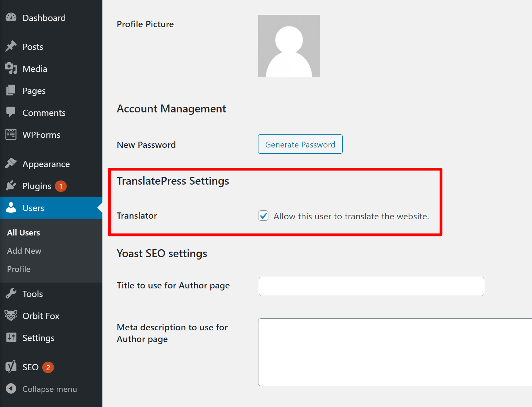Click the Media library icon
Screen dimensions: 532x407
(11, 68)
